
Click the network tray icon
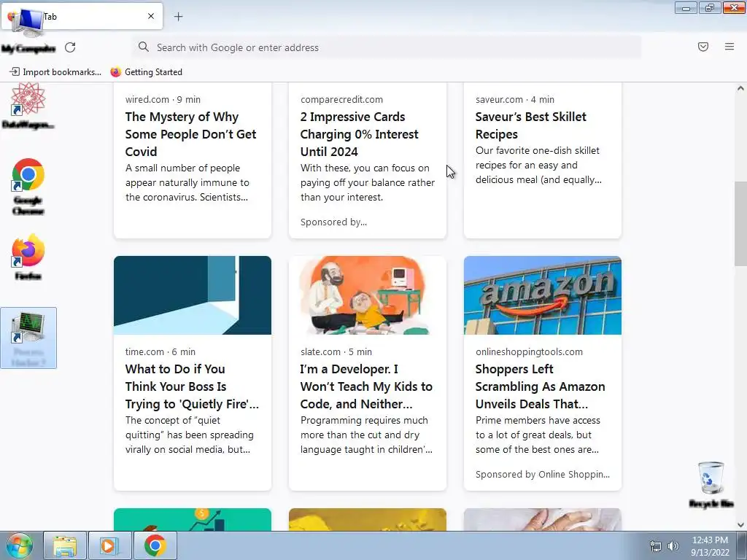[656, 546]
